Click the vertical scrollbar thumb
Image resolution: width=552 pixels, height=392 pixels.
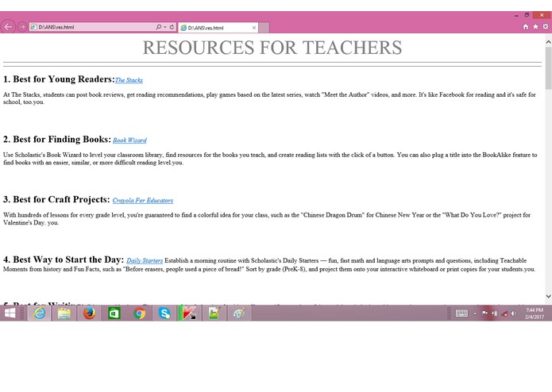549,67
